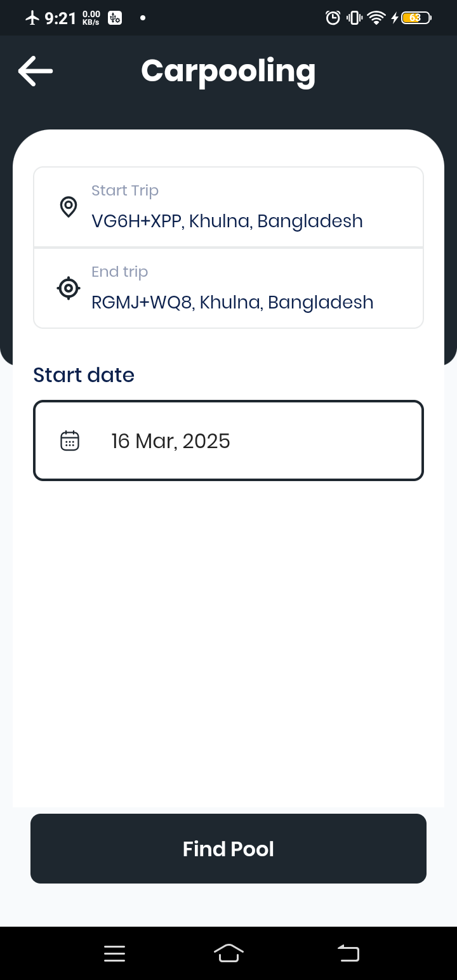The height and width of the screenshot is (980, 457).
Task: Tap the Find Pool button
Action: pos(228,849)
